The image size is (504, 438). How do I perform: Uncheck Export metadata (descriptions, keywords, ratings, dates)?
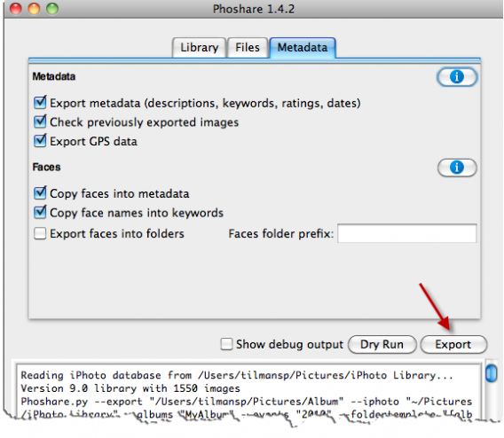(40, 103)
